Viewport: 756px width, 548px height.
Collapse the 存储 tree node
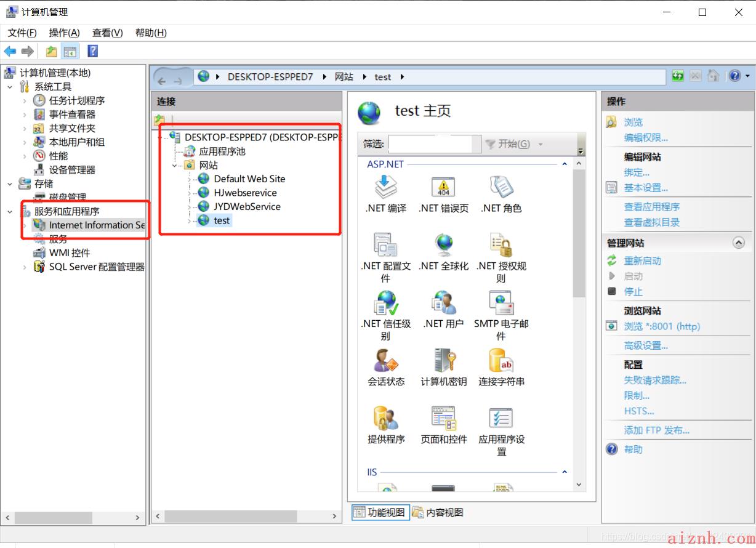tap(10, 183)
